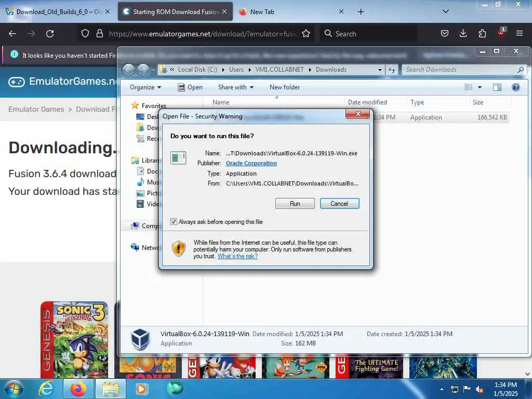Refresh the Downloads folder address bar

392,70
